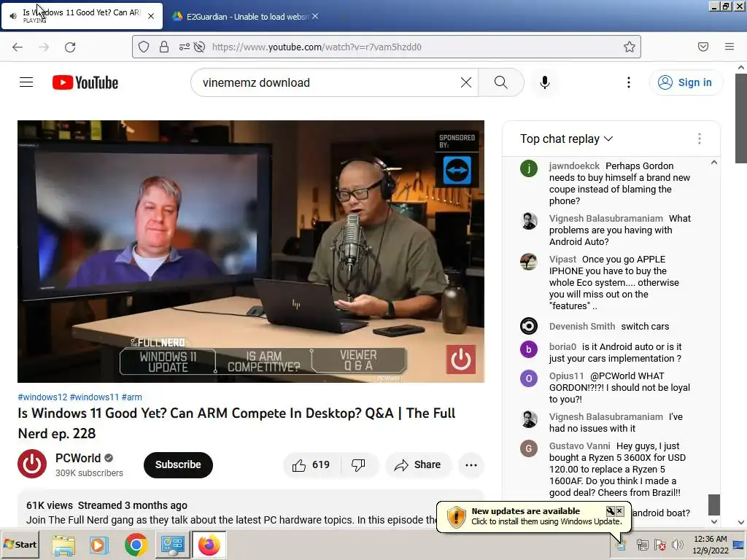Open chat options three-dot menu

click(700, 139)
